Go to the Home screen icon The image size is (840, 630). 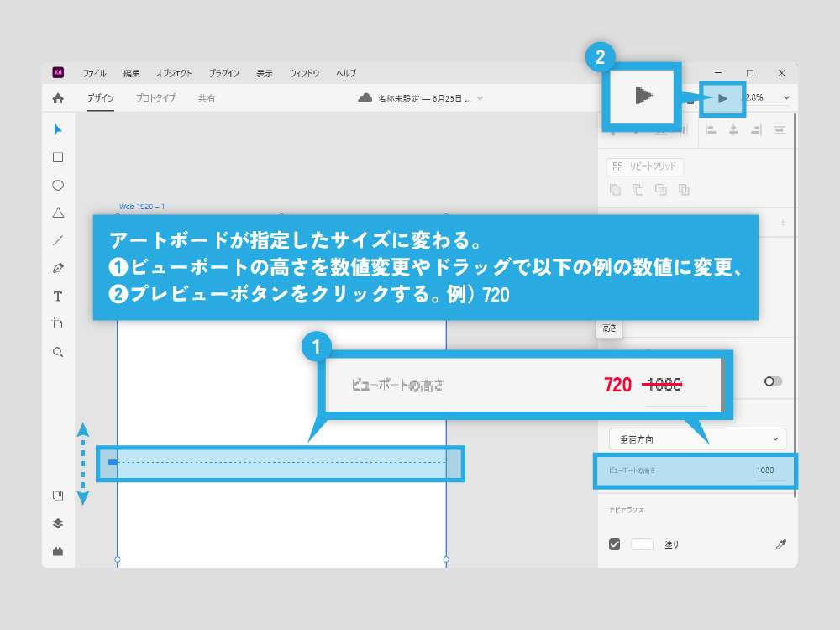(x=58, y=98)
